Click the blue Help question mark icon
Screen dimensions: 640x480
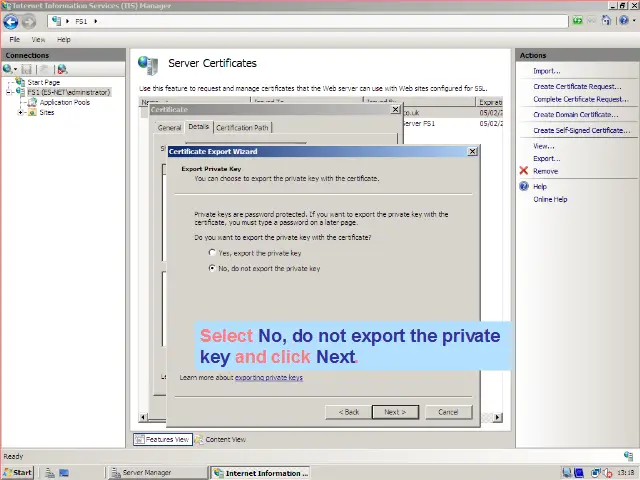(x=624, y=20)
